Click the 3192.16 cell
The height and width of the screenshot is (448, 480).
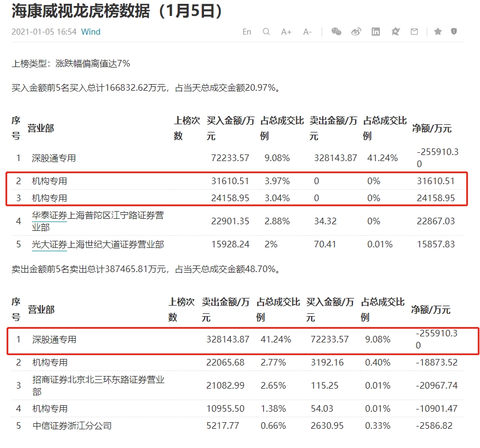click(327, 363)
